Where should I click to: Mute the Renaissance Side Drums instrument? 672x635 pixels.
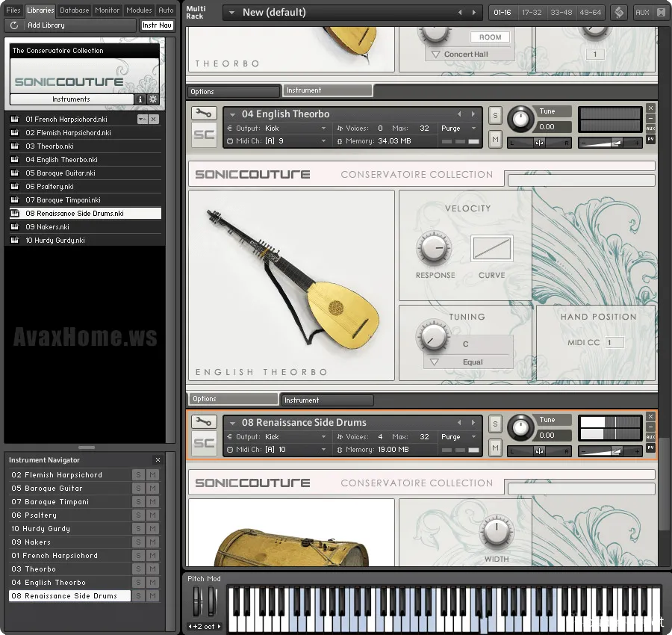pyautogui.click(x=495, y=448)
